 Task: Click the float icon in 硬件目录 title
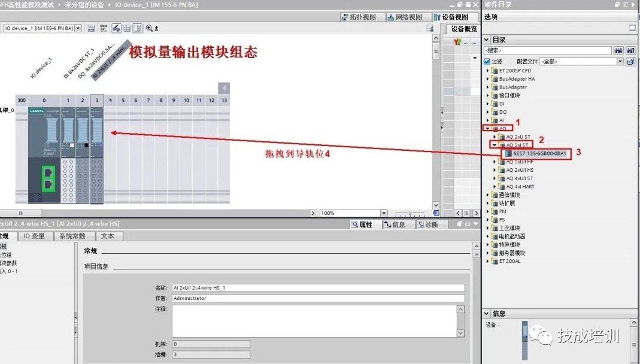[x=617, y=4]
